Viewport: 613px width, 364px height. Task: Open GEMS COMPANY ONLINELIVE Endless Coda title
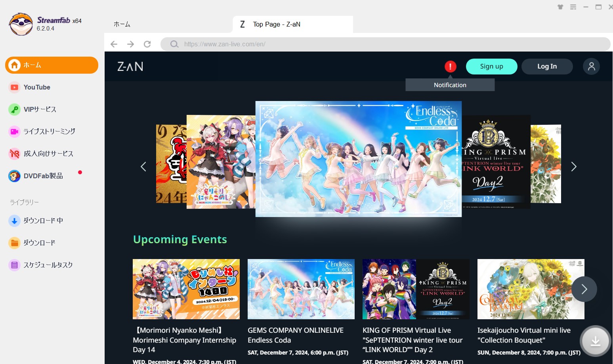coord(296,335)
